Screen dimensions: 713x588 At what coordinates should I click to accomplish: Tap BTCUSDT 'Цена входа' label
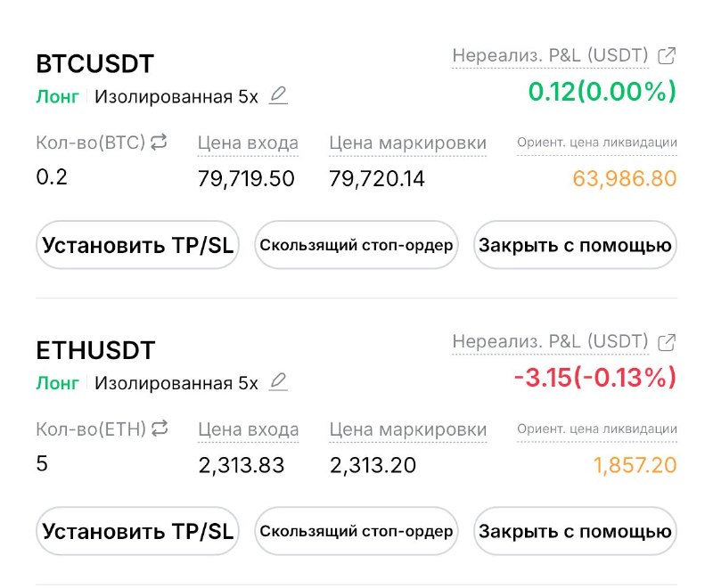[248, 143]
